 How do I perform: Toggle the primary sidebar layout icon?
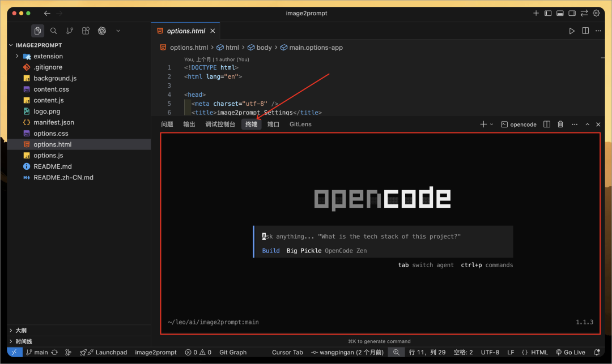pos(548,13)
